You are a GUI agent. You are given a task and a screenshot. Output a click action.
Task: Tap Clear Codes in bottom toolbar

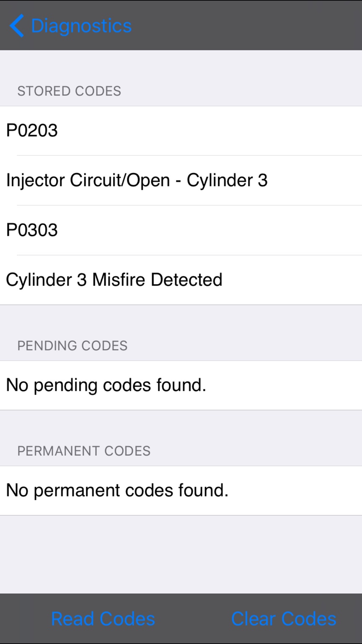click(x=284, y=619)
